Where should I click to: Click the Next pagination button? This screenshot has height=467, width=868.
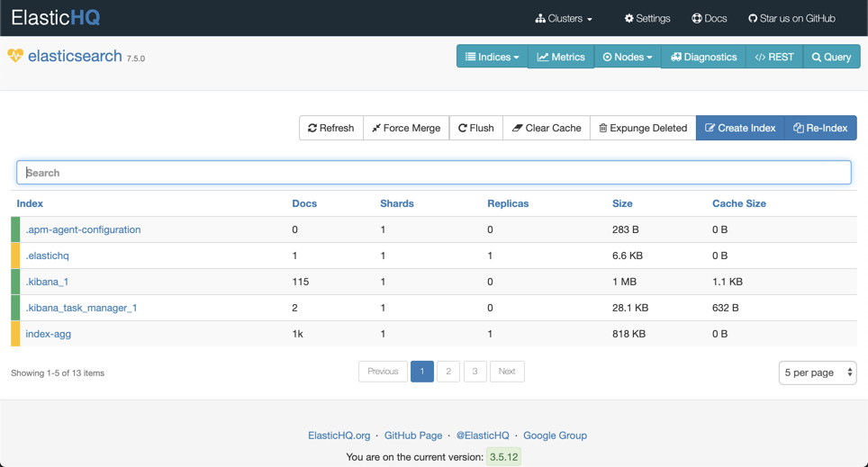(x=507, y=372)
